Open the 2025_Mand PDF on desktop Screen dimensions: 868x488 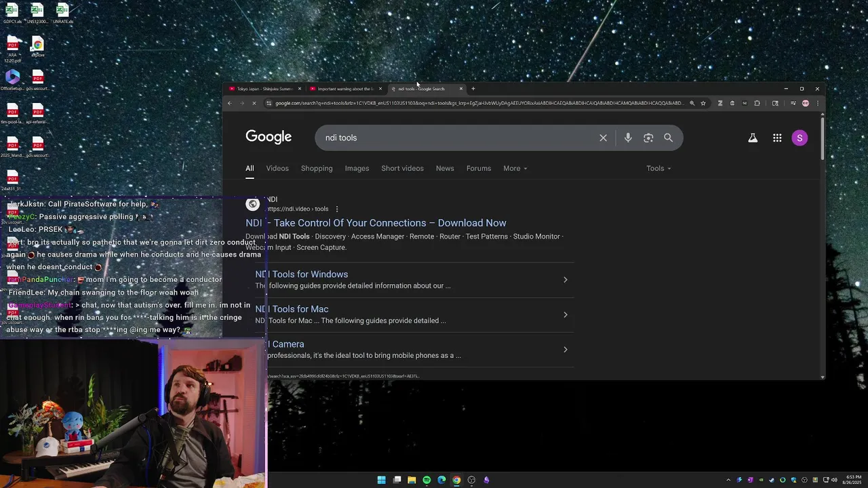click(x=12, y=146)
